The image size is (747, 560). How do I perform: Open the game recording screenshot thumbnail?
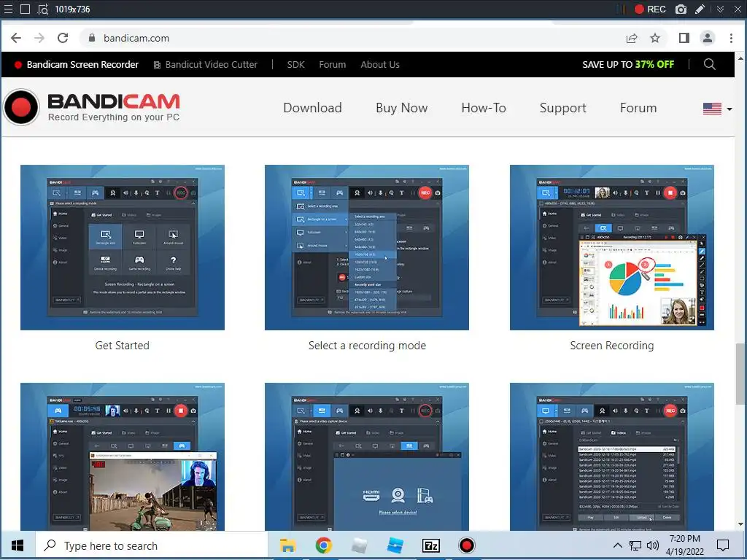[123, 456]
